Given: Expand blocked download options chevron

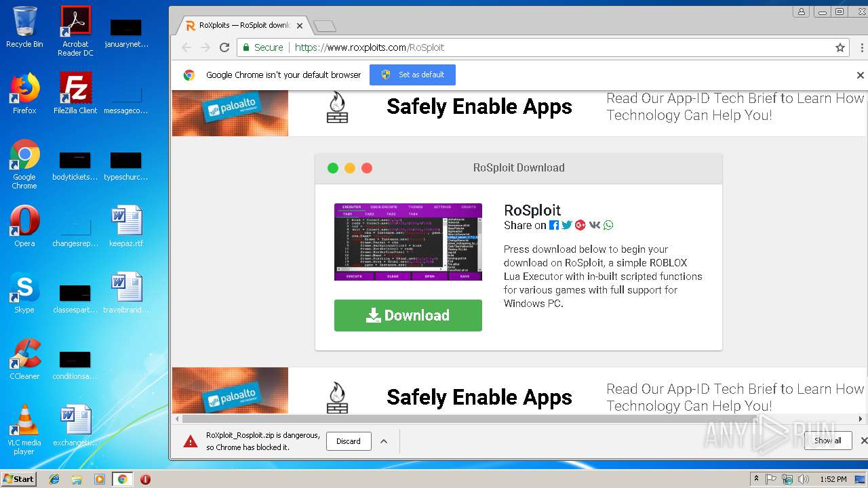Looking at the screenshot, I should [384, 441].
